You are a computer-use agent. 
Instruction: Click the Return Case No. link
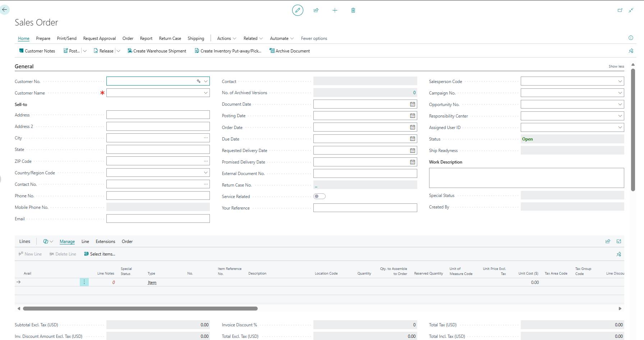tap(316, 185)
